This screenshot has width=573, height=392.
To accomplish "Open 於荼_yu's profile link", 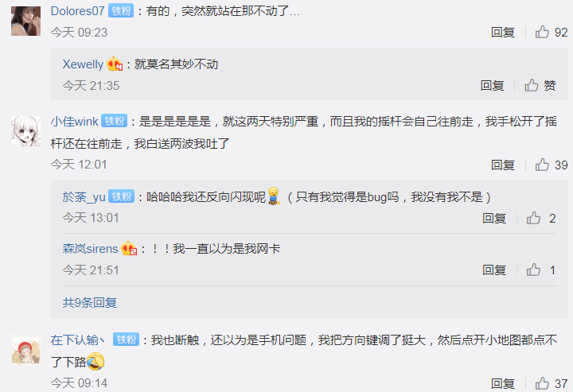I will click(x=84, y=196).
